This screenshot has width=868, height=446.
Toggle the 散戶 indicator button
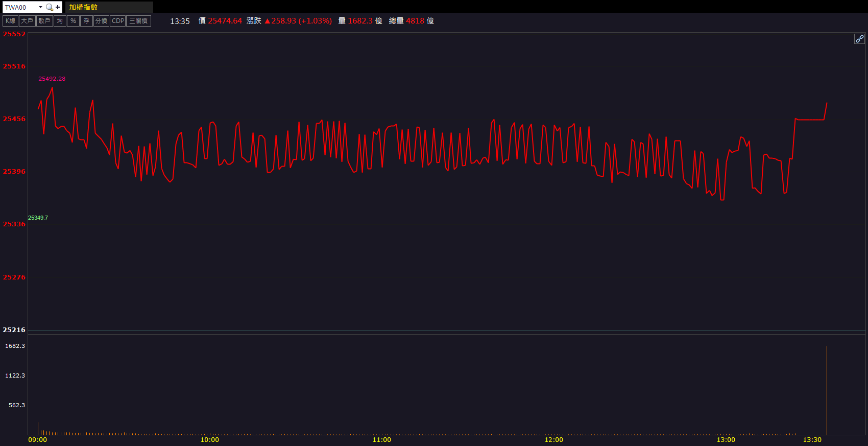(44, 21)
